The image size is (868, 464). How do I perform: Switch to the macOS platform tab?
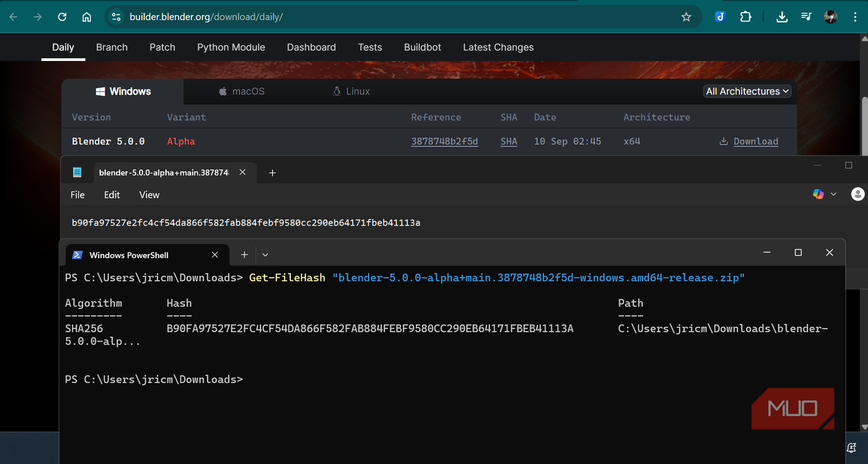click(241, 92)
